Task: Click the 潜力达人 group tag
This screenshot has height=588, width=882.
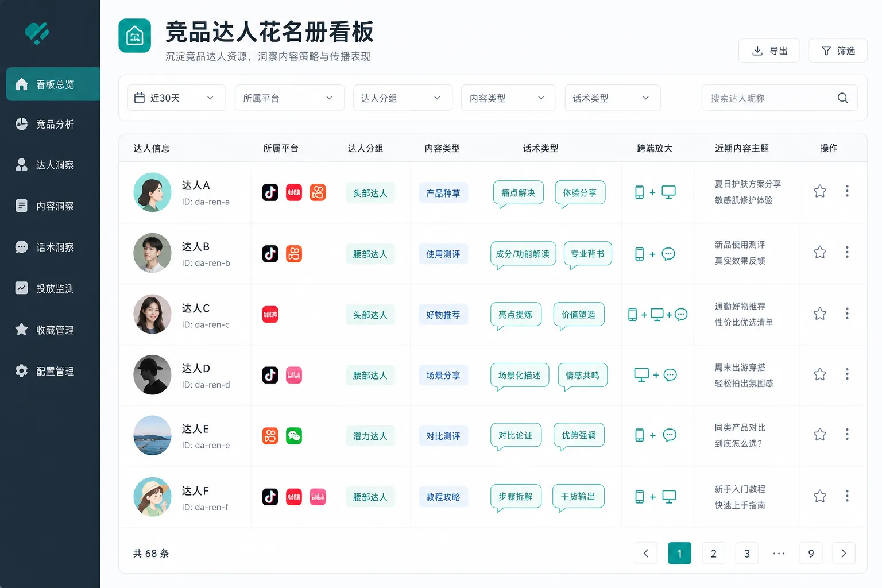Action: pyautogui.click(x=370, y=436)
